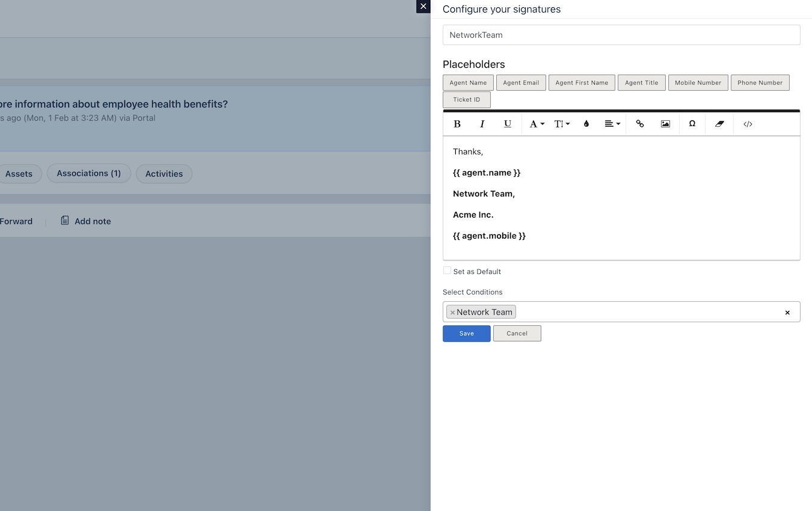Open the text color picker
Image resolution: width=812 pixels, height=511 pixels.
click(586, 124)
